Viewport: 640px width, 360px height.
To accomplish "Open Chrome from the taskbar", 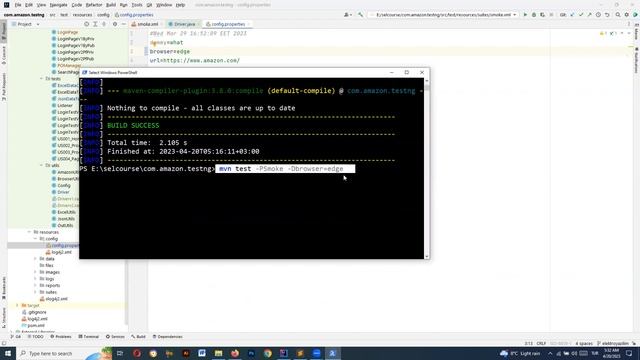I will point(267,353).
